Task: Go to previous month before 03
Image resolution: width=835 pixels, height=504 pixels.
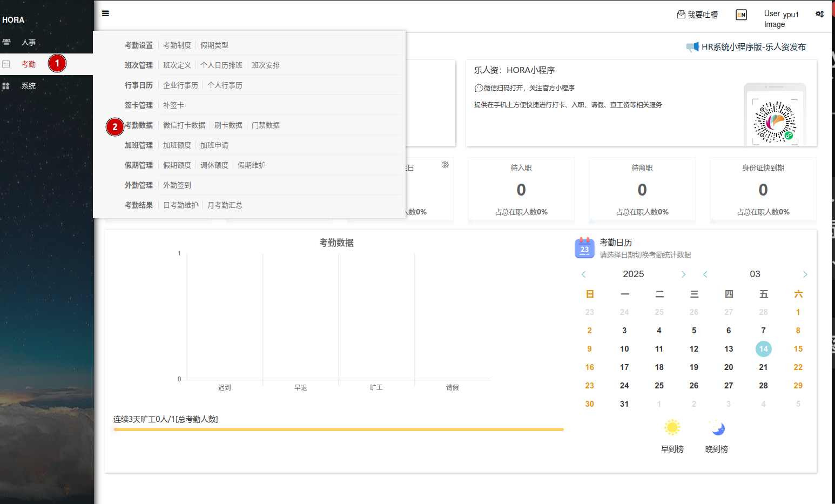Action: point(705,274)
